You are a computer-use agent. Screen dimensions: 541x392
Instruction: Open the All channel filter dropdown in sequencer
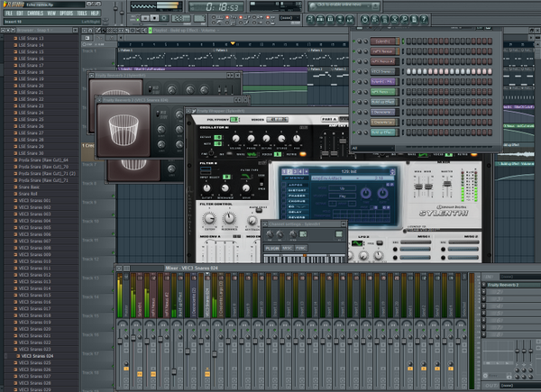(372, 148)
